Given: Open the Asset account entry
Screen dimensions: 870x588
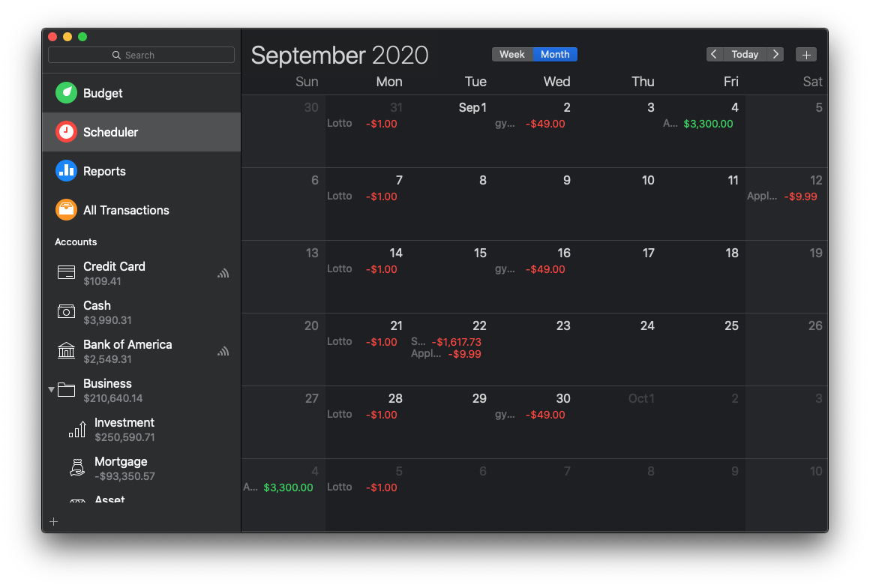Looking at the screenshot, I should pyautogui.click(x=109, y=499).
